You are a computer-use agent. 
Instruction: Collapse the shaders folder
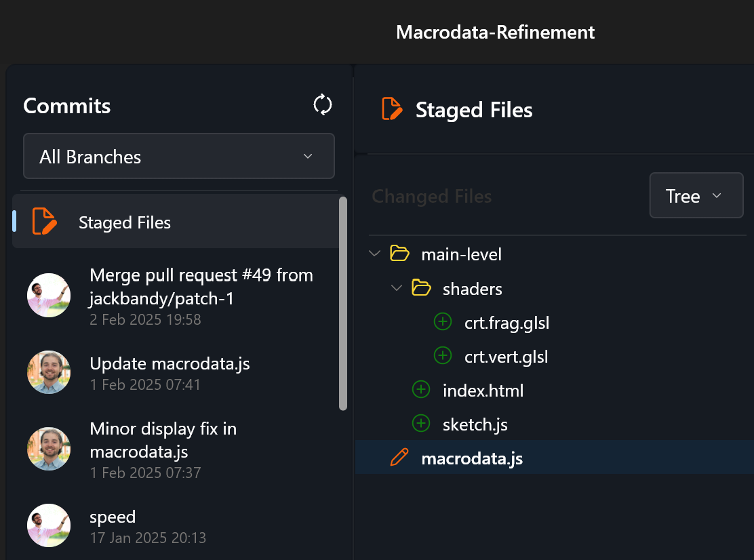[397, 287]
